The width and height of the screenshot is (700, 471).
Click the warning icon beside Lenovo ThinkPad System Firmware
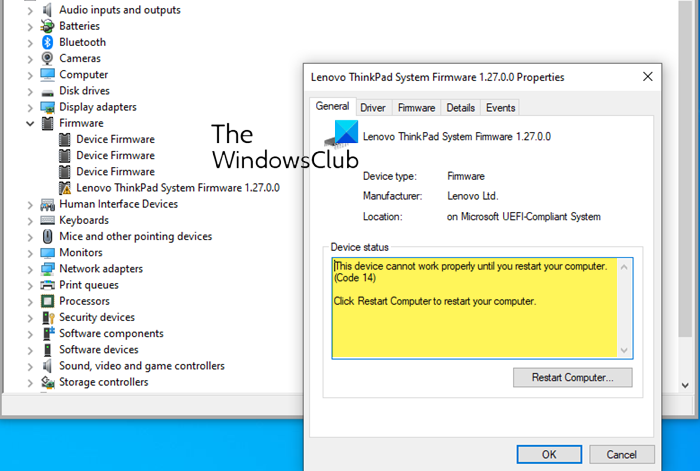pos(65,188)
